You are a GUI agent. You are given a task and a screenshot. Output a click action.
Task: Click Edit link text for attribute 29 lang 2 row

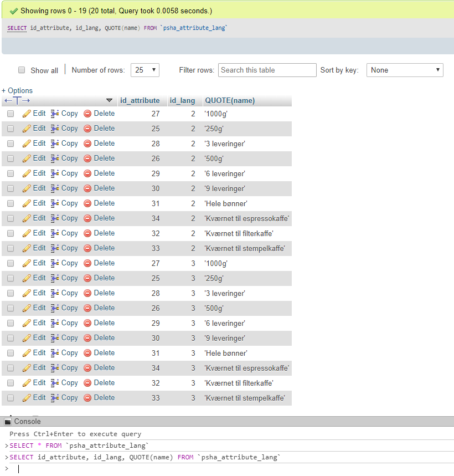tap(39, 173)
